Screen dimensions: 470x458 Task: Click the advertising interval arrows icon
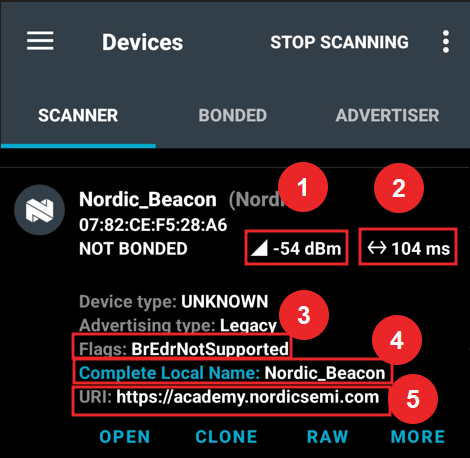pyautogui.click(x=377, y=248)
